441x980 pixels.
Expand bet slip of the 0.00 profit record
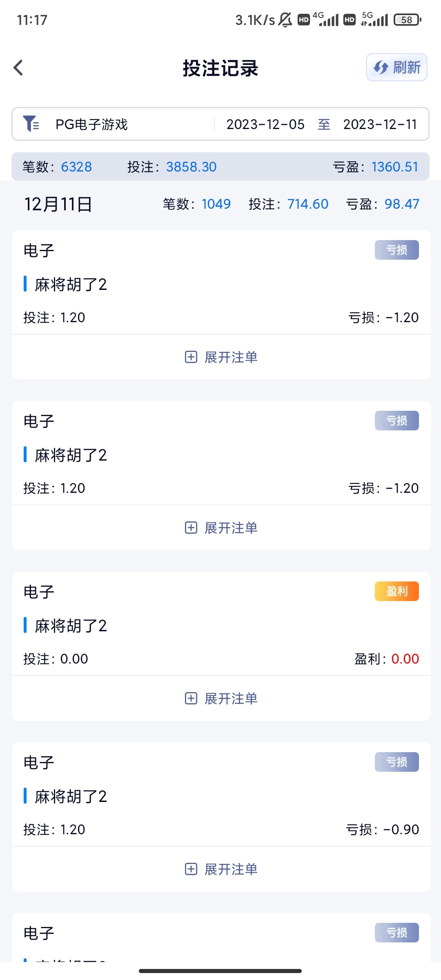231,699
